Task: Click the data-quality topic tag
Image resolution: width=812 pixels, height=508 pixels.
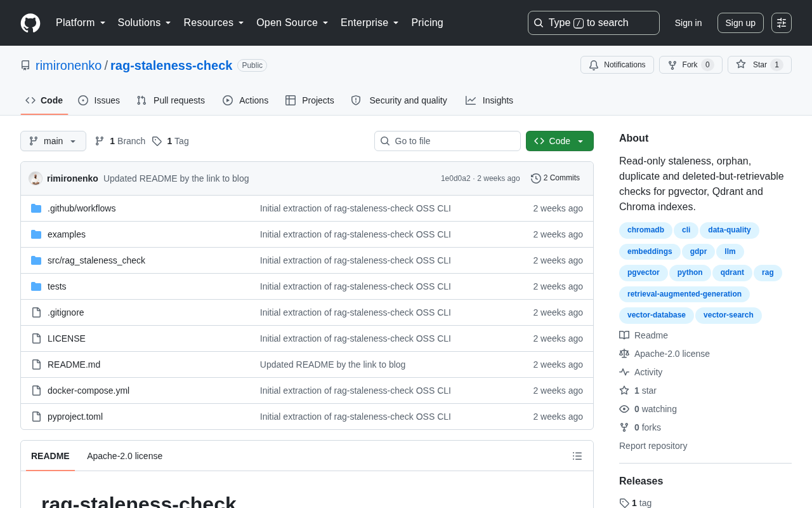Action: tap(730, 230)
